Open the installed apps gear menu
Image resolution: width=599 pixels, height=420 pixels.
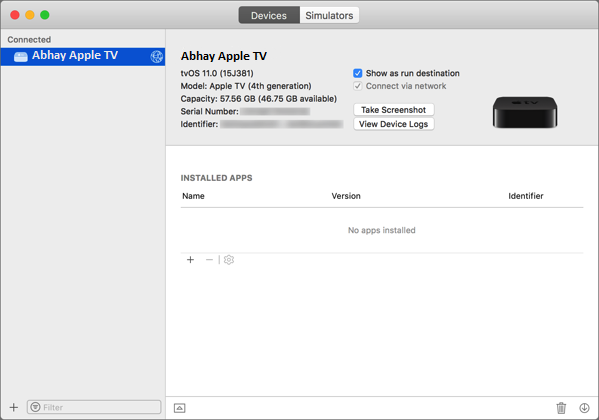tap(229, 260)
